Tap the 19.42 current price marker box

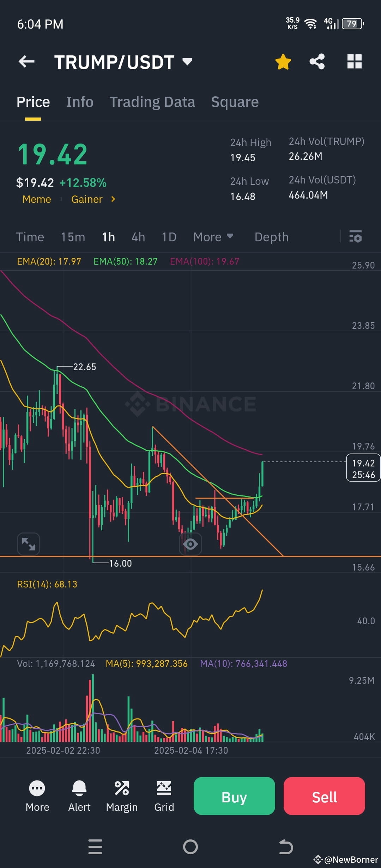[x=363, y=469]
